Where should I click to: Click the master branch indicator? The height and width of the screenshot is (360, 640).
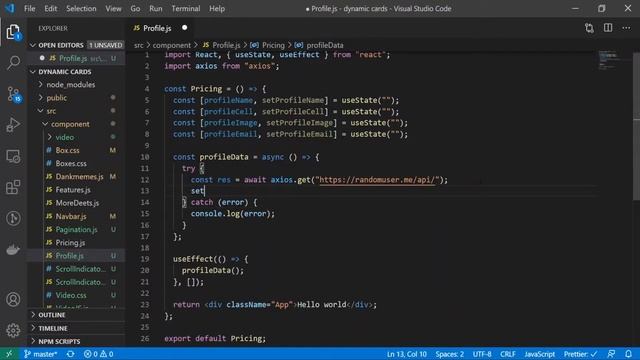(40, 354)
